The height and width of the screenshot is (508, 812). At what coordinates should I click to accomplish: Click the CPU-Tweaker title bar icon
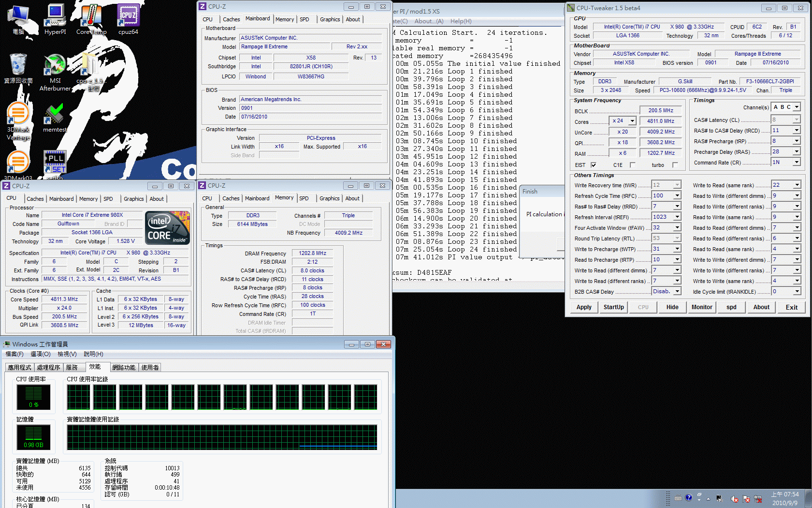pos(571,8)
